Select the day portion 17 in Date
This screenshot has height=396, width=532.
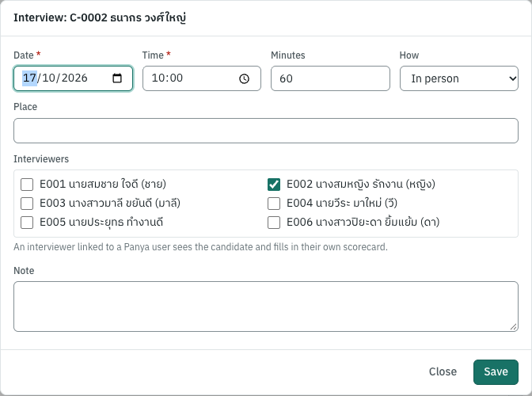pyautogui.click(x=29, y=78)
